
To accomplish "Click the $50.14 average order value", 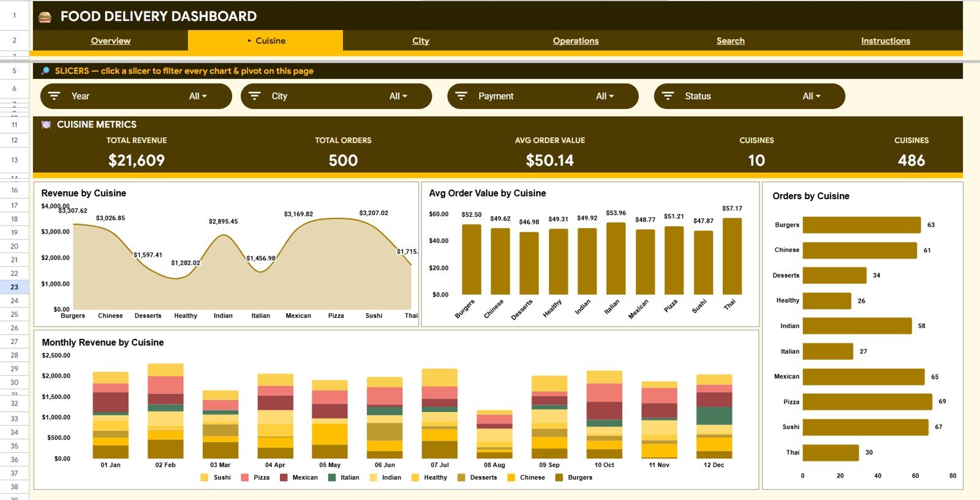I will pos(550,161).
